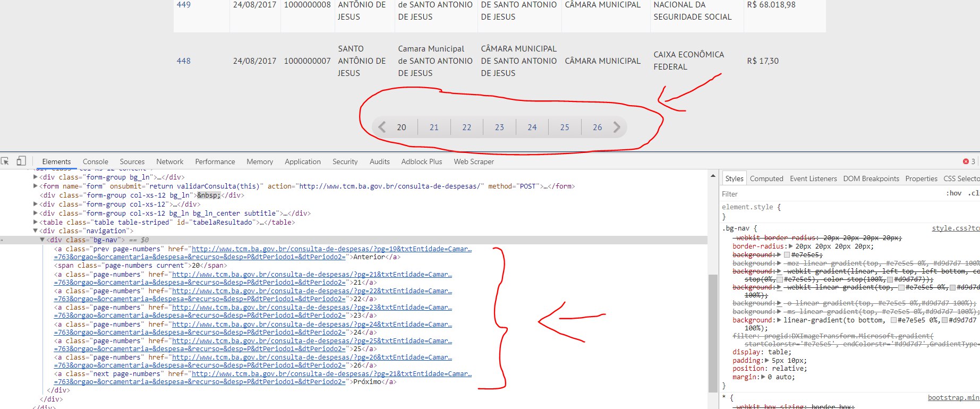Open the Performance tab

[x=215, y=161]
